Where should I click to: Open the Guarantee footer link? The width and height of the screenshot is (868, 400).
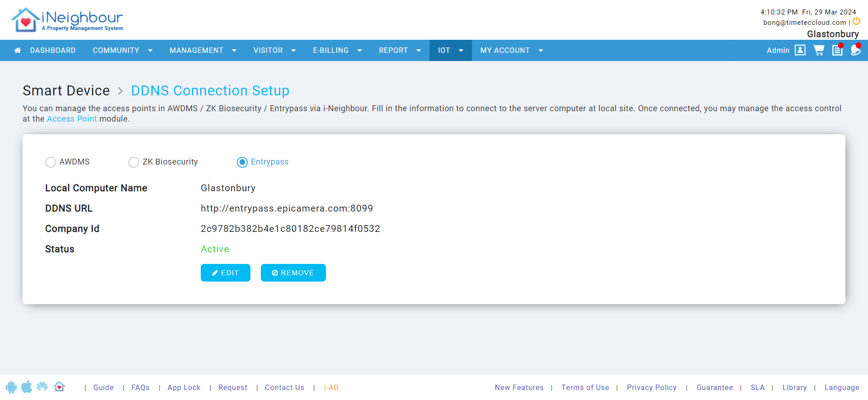pyautogui.click(x=715, y=388)
